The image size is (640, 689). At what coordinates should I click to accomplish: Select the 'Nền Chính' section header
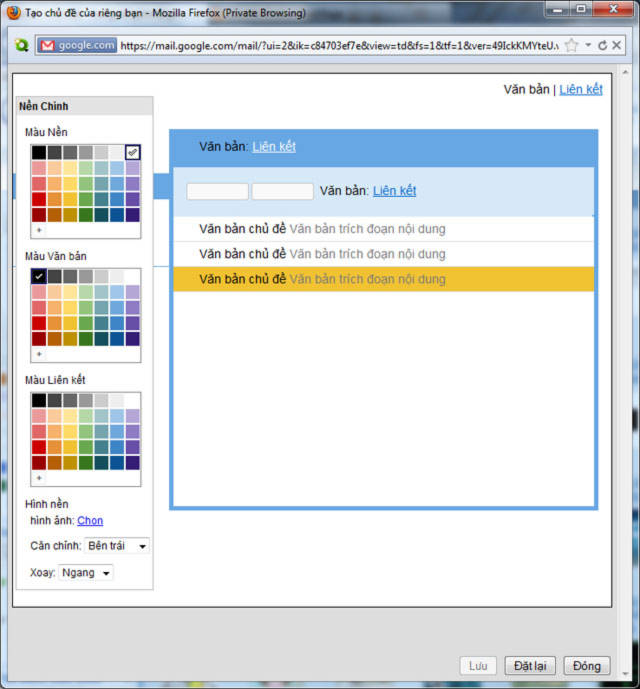point(84,106)
